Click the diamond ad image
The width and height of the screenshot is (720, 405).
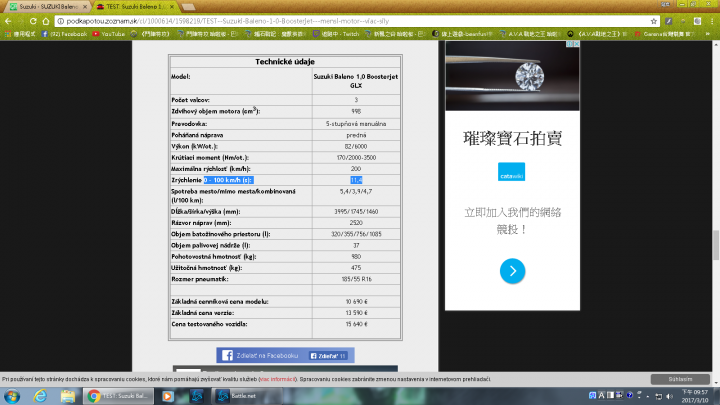tap(512, 76)
